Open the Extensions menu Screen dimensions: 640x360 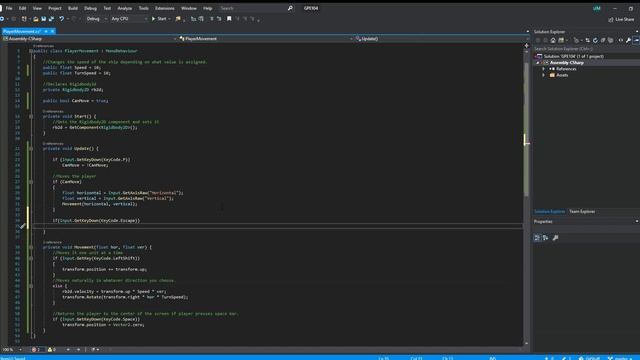tap(164, 8)
